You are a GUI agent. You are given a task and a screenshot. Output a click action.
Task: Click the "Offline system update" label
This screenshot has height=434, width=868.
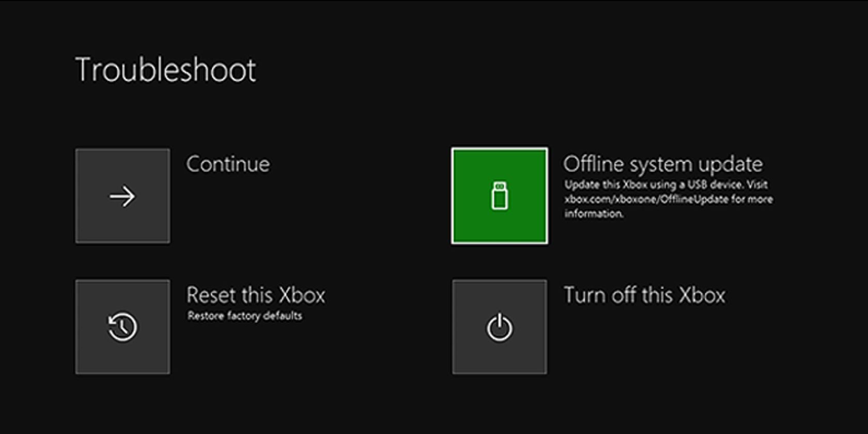coord(663,164)
